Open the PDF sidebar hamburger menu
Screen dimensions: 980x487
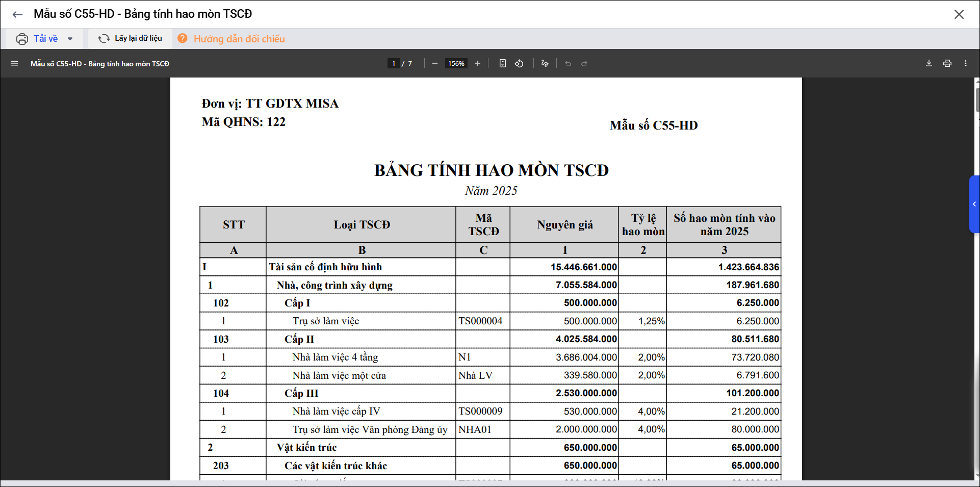click(x=14, y=64)
